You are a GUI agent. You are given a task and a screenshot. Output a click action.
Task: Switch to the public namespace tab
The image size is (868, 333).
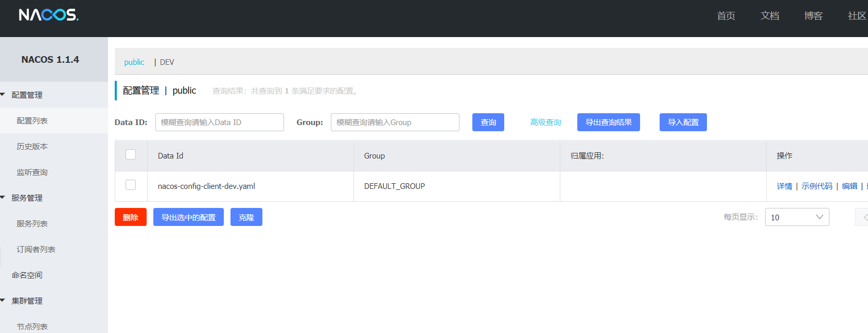[x=134, y=62]
